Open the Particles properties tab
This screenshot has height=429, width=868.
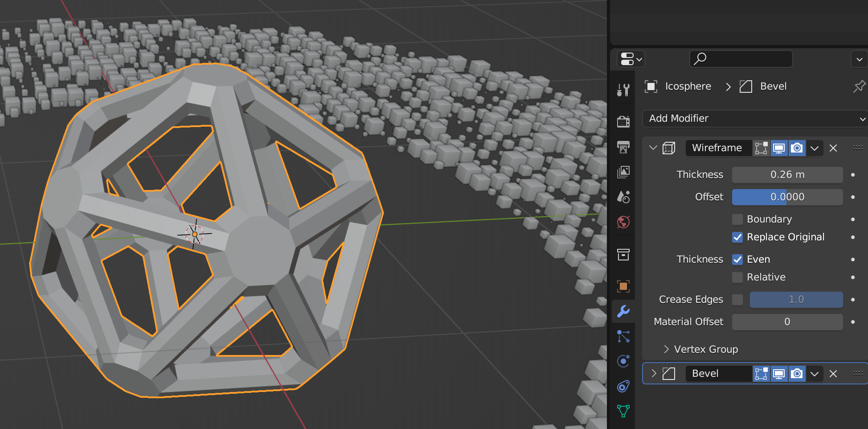coord(623,336)
